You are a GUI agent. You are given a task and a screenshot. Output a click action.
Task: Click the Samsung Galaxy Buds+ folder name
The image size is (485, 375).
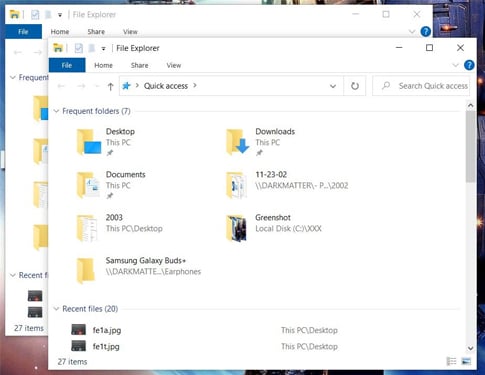tap(146, 260)
